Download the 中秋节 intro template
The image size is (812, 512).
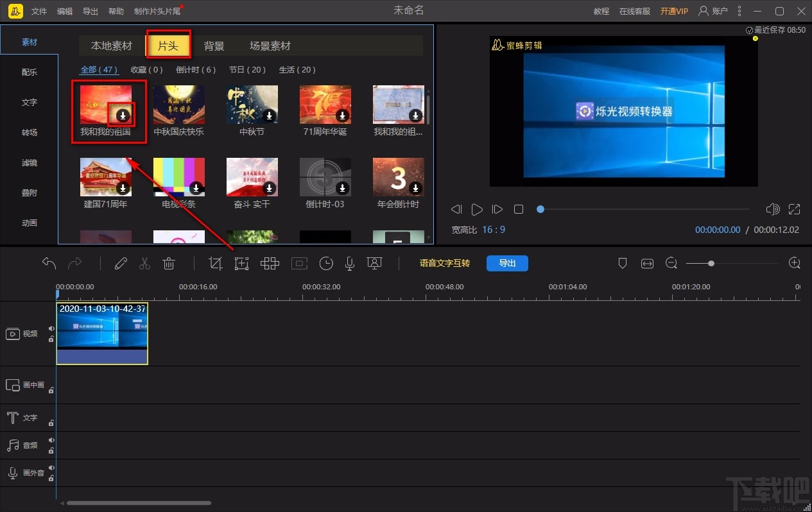coord(270,115)
